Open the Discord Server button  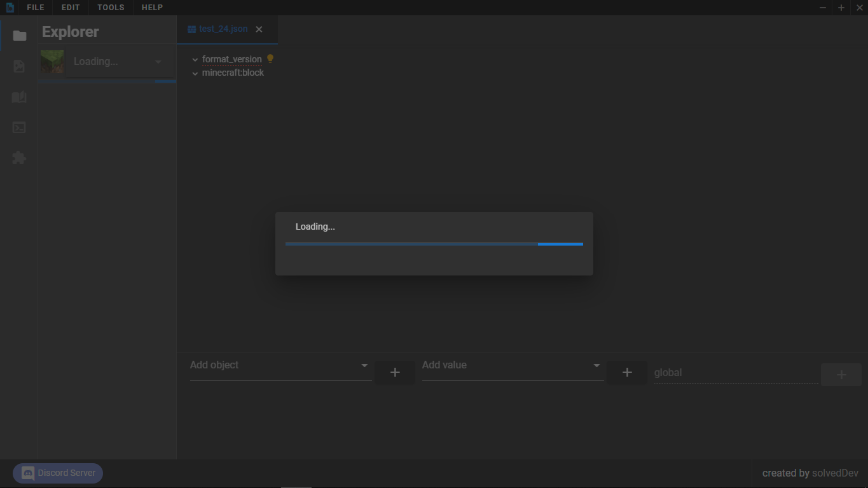tap(58, 473)
